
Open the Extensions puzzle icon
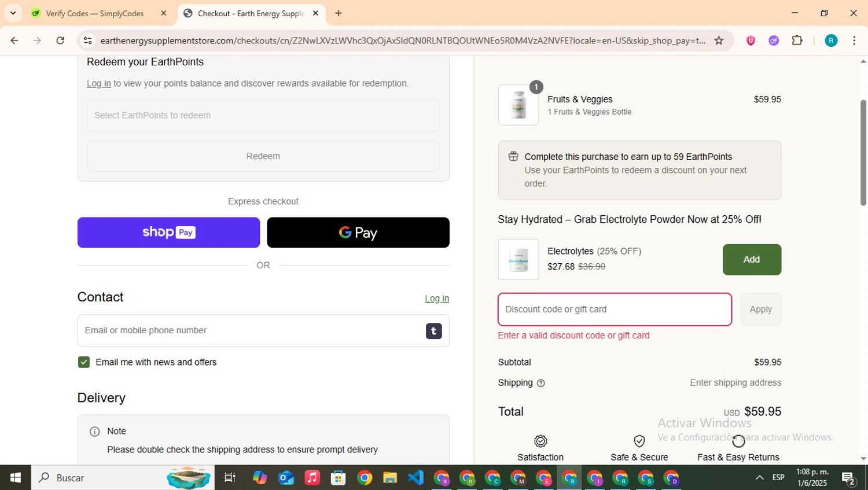coord(797,40)
